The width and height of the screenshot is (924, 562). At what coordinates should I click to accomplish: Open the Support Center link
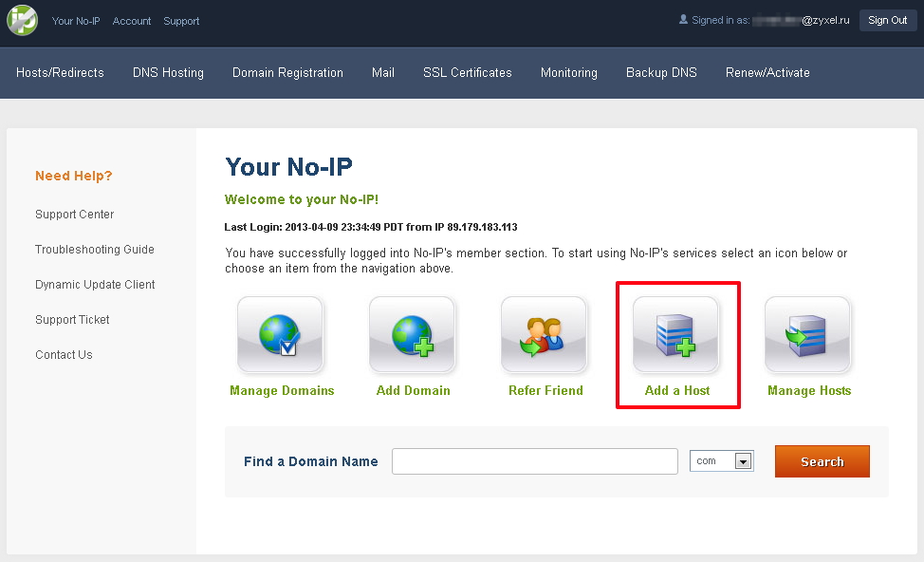[74, 215]
